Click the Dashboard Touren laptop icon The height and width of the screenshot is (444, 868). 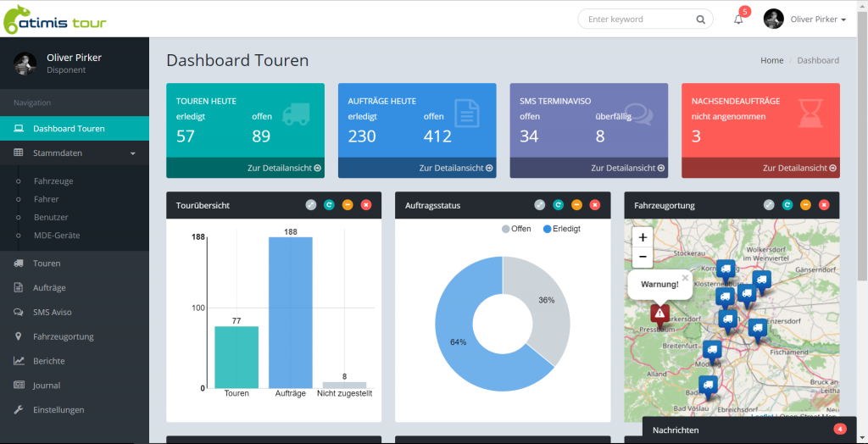click(19, 129)
